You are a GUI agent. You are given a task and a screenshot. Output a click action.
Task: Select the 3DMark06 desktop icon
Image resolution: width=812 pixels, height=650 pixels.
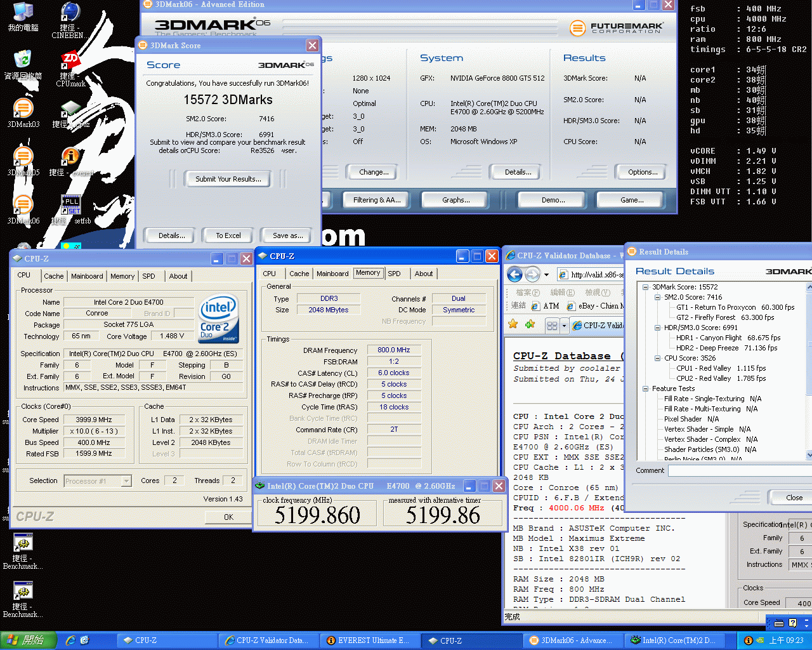pos(23,204)
